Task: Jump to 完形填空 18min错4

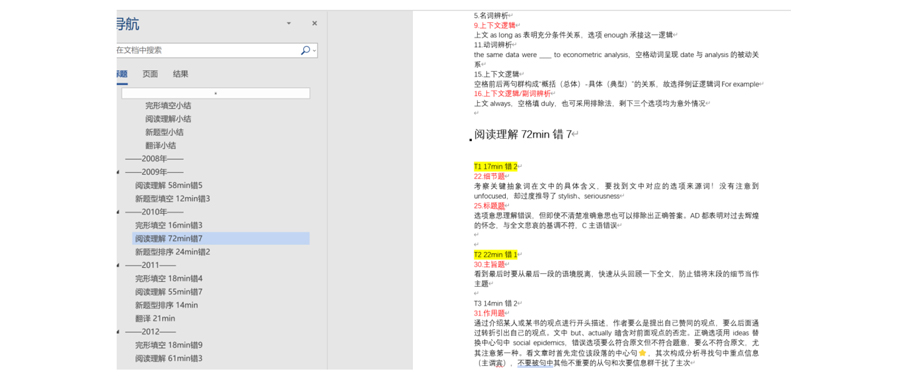Action: (x=169, y=278)
